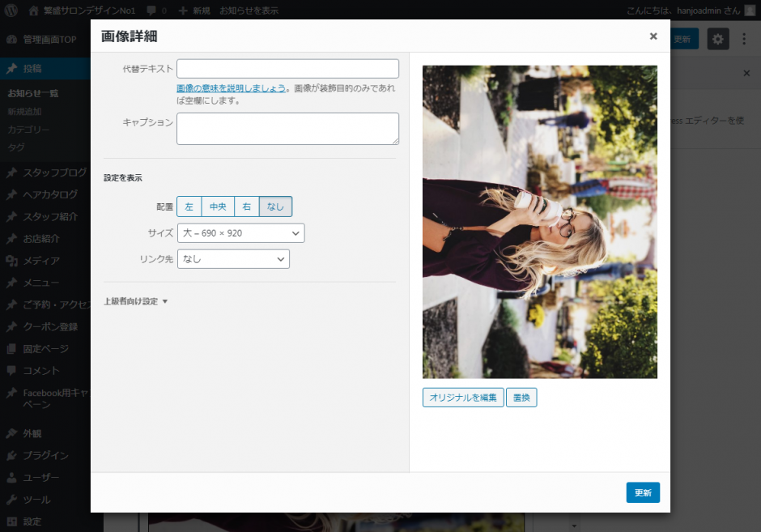Viewport: 761px width, 532px height.
Task: Click the 画像の意味を説明しましょう link
Action: [x=231, y=88]
